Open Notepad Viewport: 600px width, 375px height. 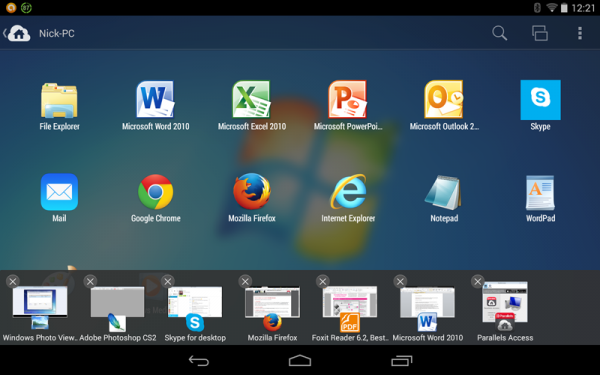(444, 192)
